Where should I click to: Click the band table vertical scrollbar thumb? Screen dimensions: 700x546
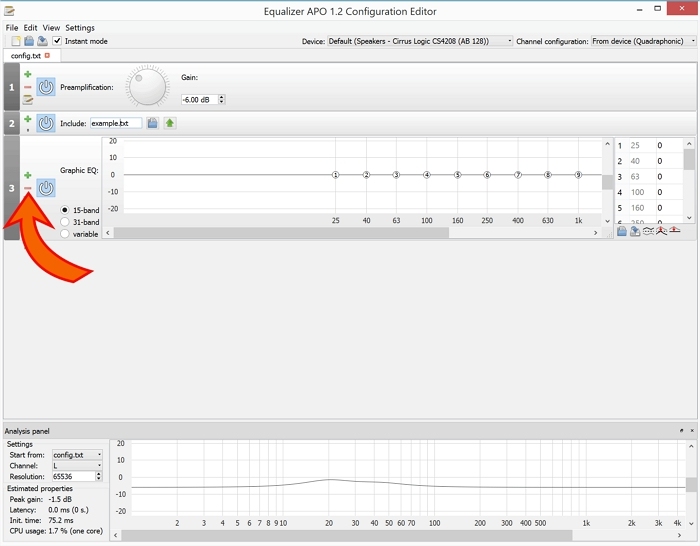coord(689,159)
